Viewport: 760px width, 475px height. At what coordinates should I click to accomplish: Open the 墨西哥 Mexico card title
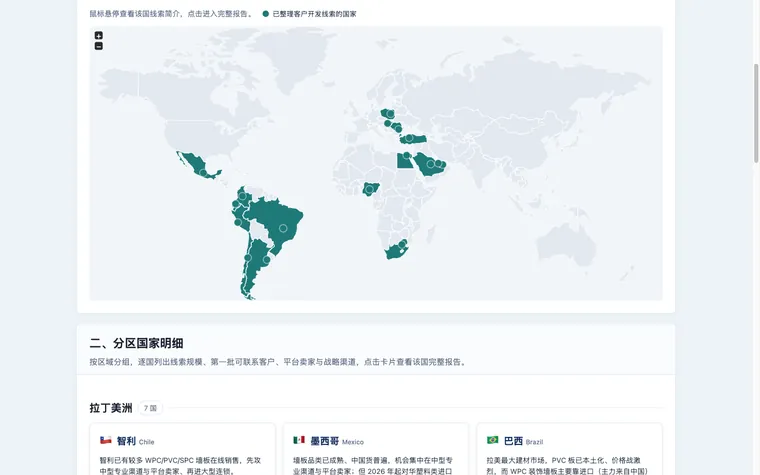[x=337, y=441]
